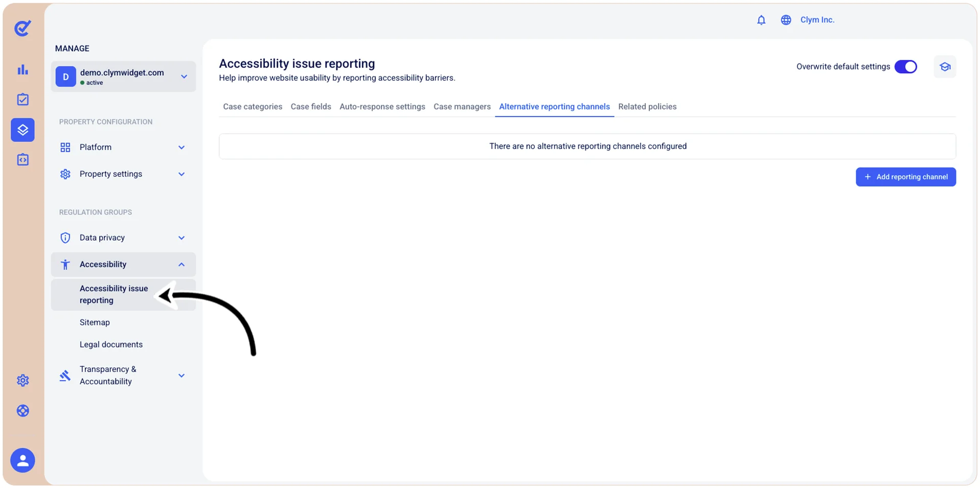Click the D property avatar badge

pyautogui.click(x=66, y=77)
